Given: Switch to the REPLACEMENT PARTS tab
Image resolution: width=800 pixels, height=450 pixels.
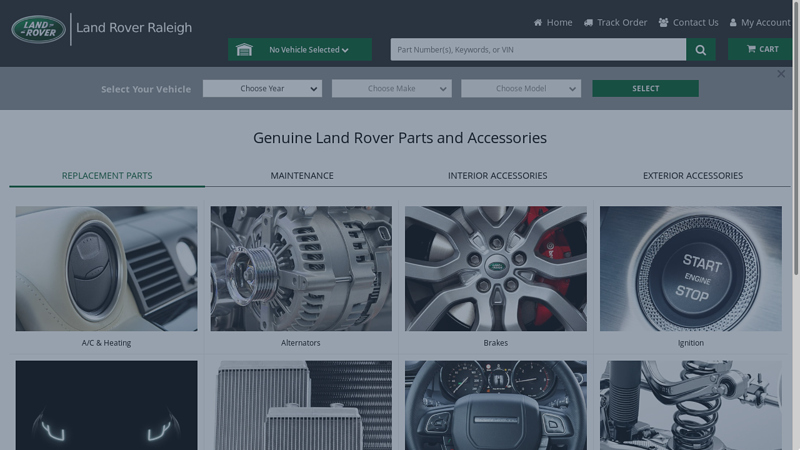Looking at the screenshot, I should pos(107,176).
